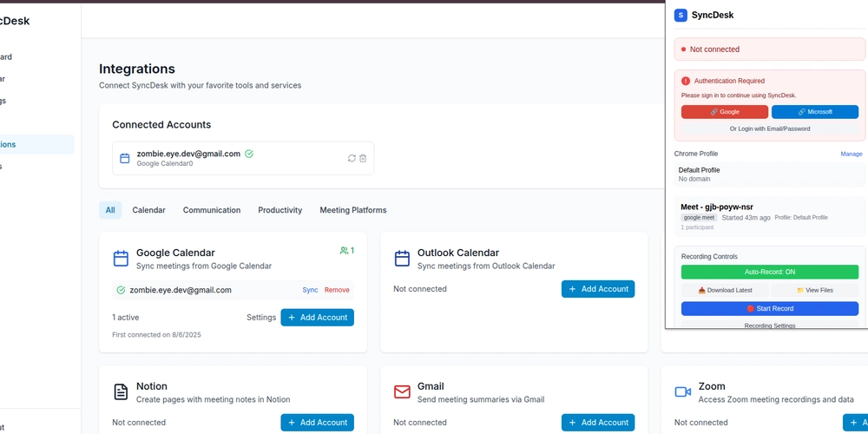Click the users count icon on Google Calendar card
The image size is (868, 434).
[344, 251]
